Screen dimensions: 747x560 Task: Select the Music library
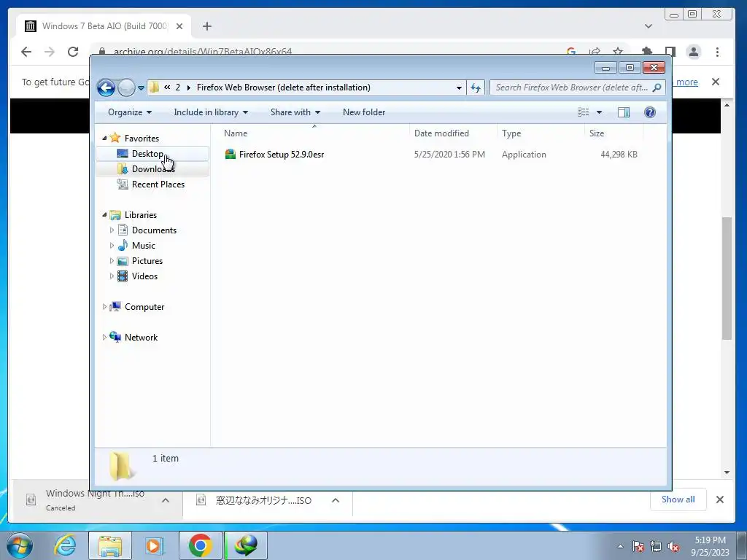pyautogui.click(x=144, y=246)
